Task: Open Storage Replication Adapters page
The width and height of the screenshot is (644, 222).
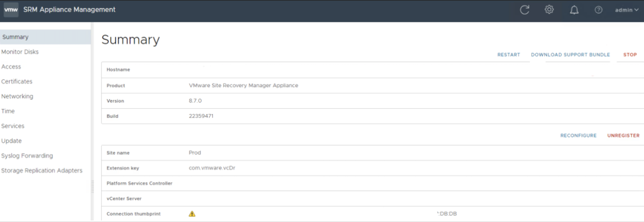Action: pyautogui.click(x=42, y=170)
